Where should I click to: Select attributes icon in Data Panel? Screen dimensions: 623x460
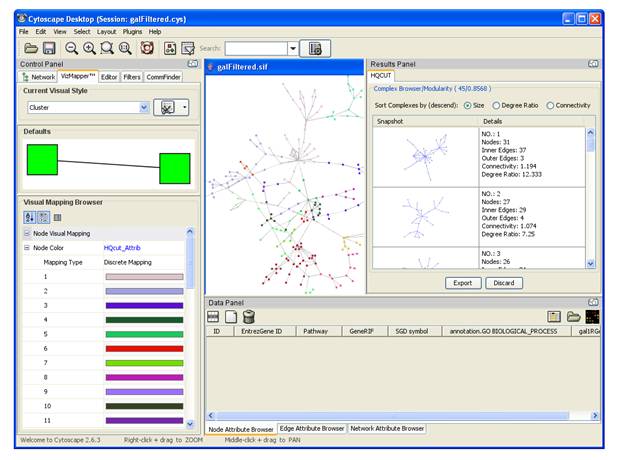[x=213, y=317]
